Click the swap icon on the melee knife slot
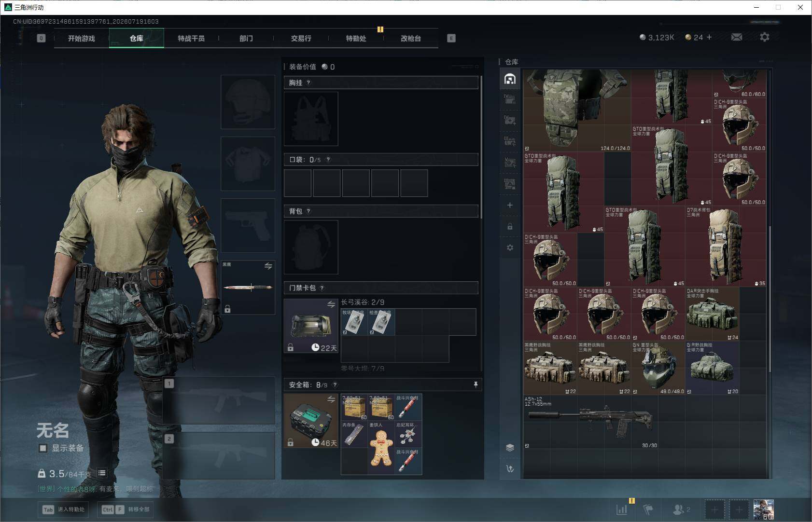 [268, 266]
